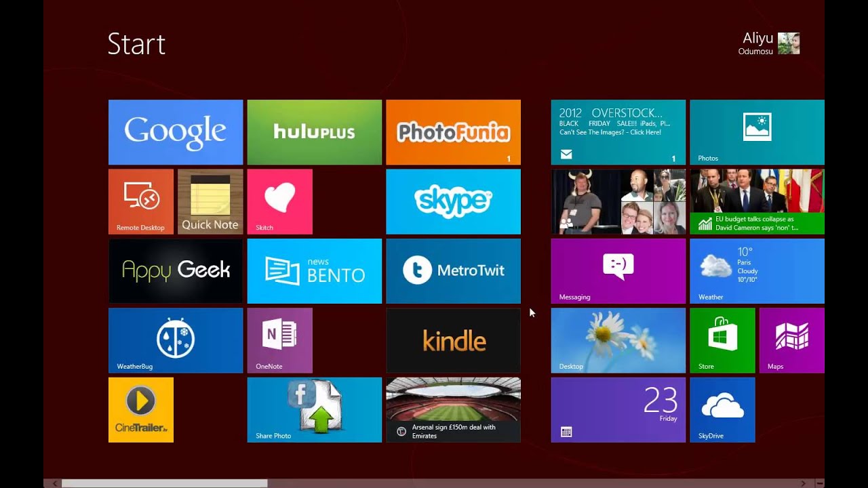This screenshot has height=488, width=868.
Task: Open the Mail tile showing Overstock email
Action: point(618,132)
